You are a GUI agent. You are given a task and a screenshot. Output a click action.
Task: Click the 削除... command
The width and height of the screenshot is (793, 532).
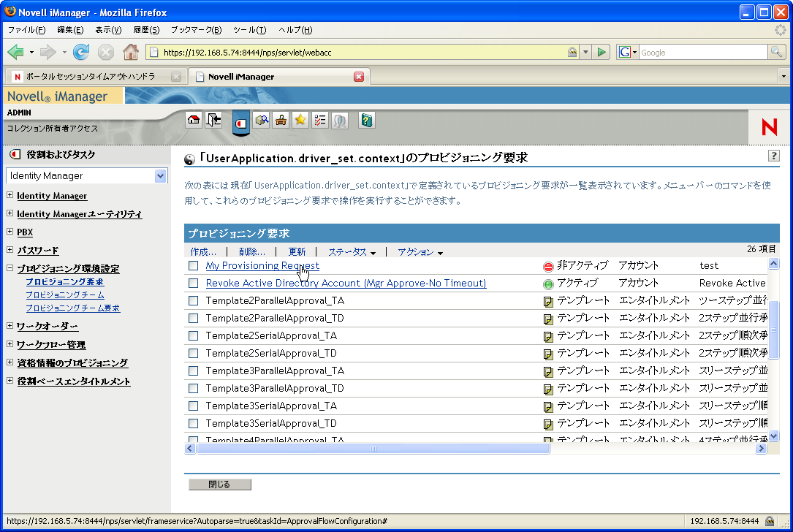pyautogui.click(x=252, y=252)
